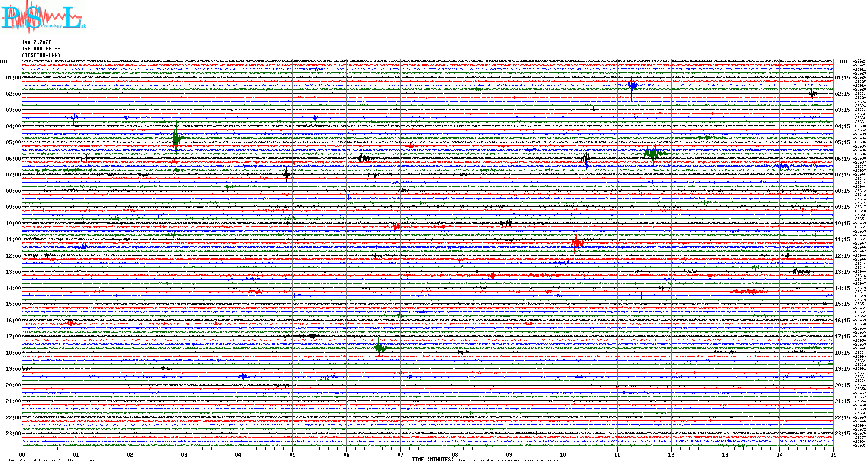Screen dimensions: 868x466
Task: Click the Jan12,2026 date label
Action: click(x=37, y=42)
